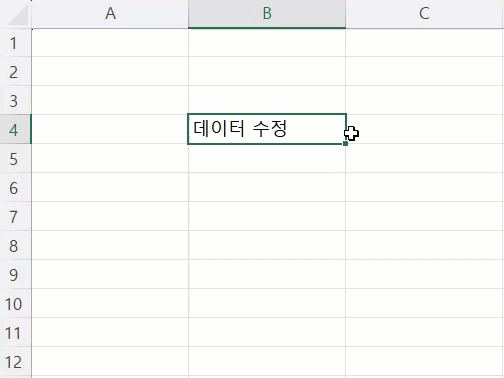Select cell C4

(425, 129)
